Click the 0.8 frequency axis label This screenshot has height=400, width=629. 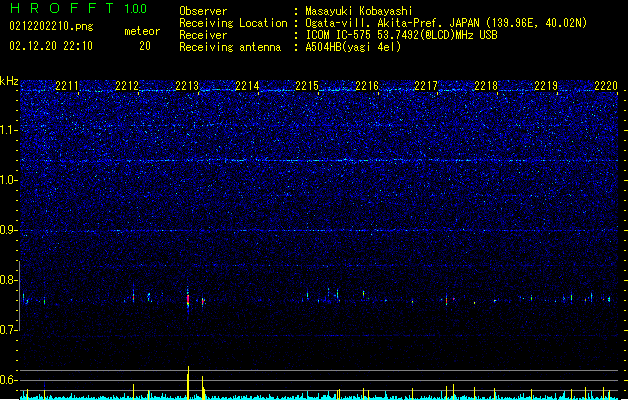tap(9, 280)
